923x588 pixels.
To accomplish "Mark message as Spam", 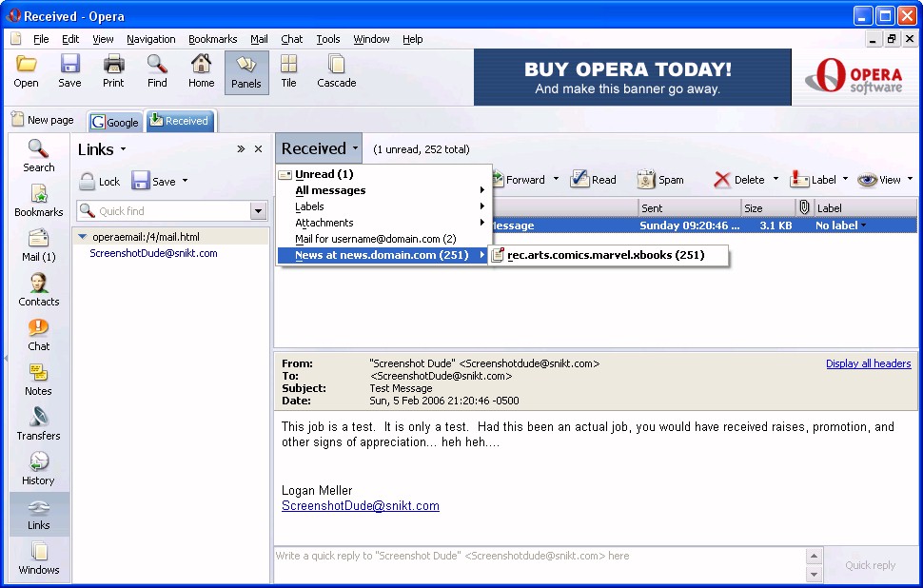I will click(659, 180).
